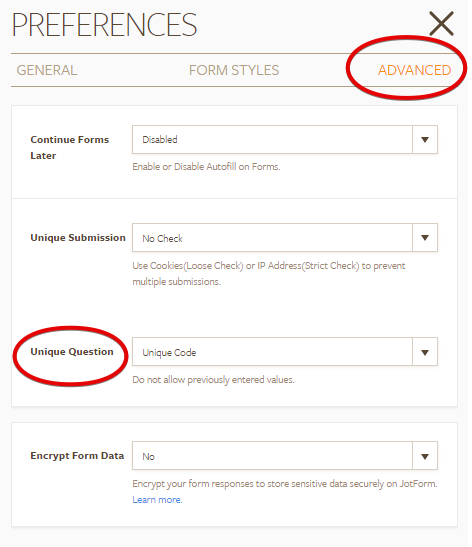The width and height of the screenshot is (472, 547).
Task: Click the 'Enable or Disable Autofill' hint
Action: pos(206,166)
